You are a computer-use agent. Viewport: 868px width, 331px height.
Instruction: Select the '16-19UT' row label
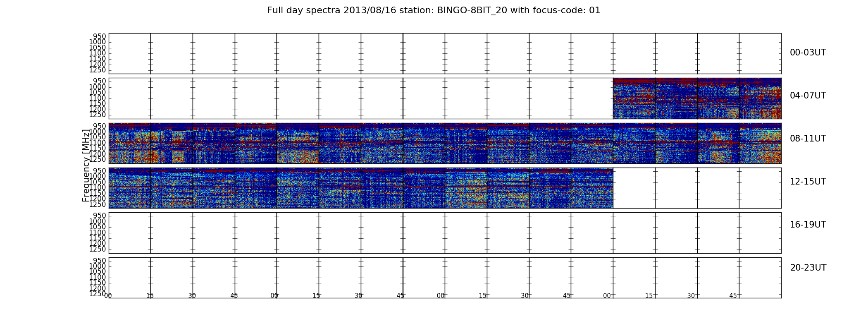(x=808, y=225)
